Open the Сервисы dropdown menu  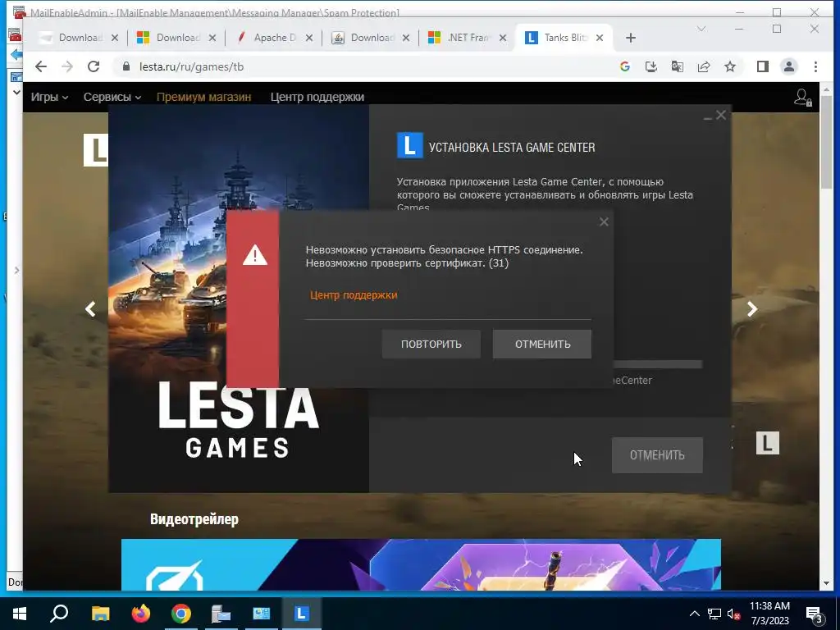click(112, 97)
